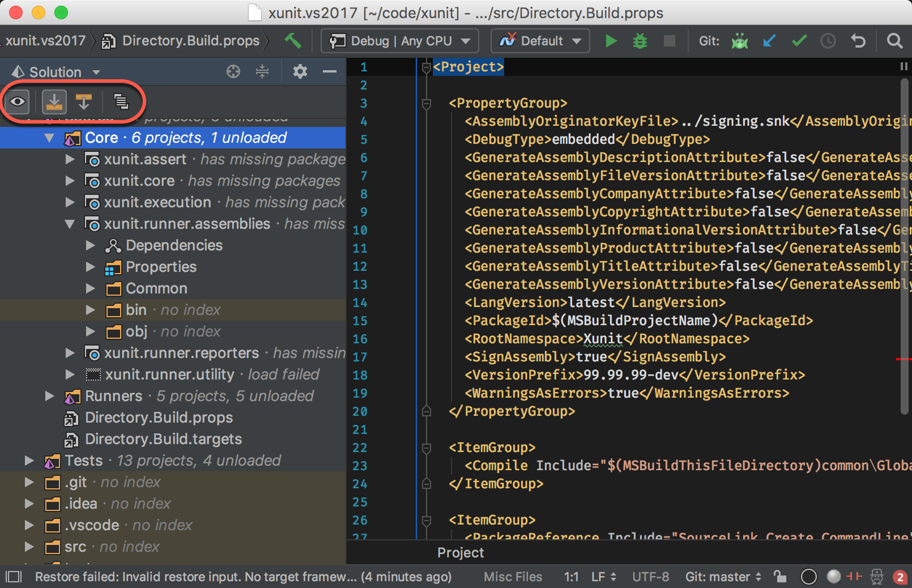Click the Build hammer icon
Screen dimensions: 912x588
[x=293, y=41]
